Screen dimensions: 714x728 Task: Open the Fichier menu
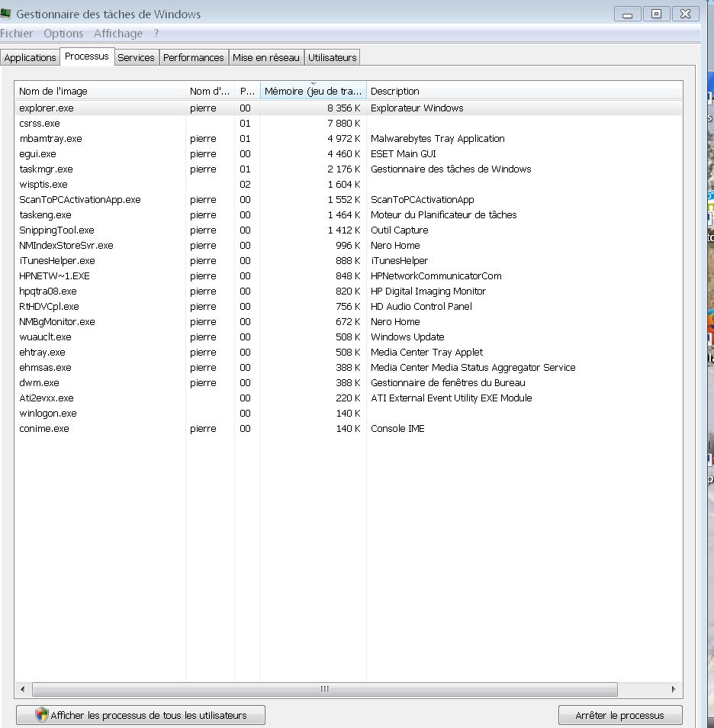point(17,34)
